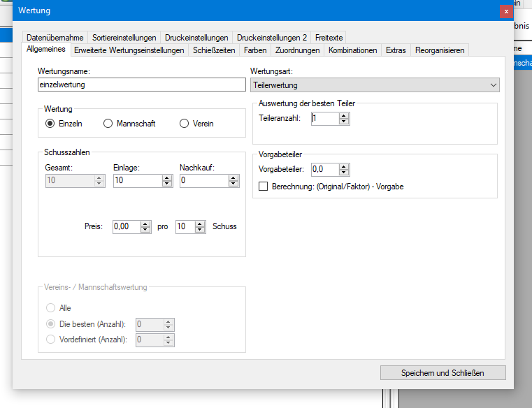Open the Wertungsart dropdown

(375, 85)
